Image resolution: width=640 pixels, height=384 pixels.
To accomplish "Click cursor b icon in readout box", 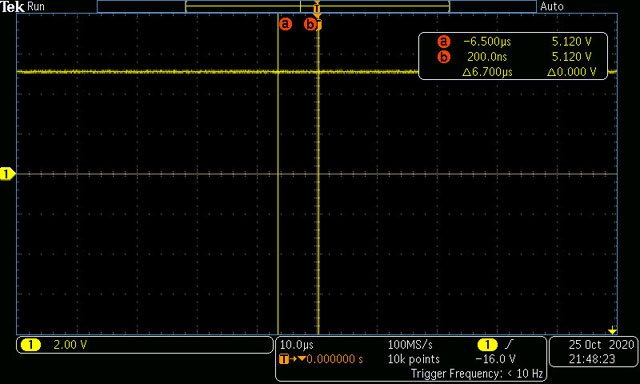I will pyautogui.click(x=444, y=57).
